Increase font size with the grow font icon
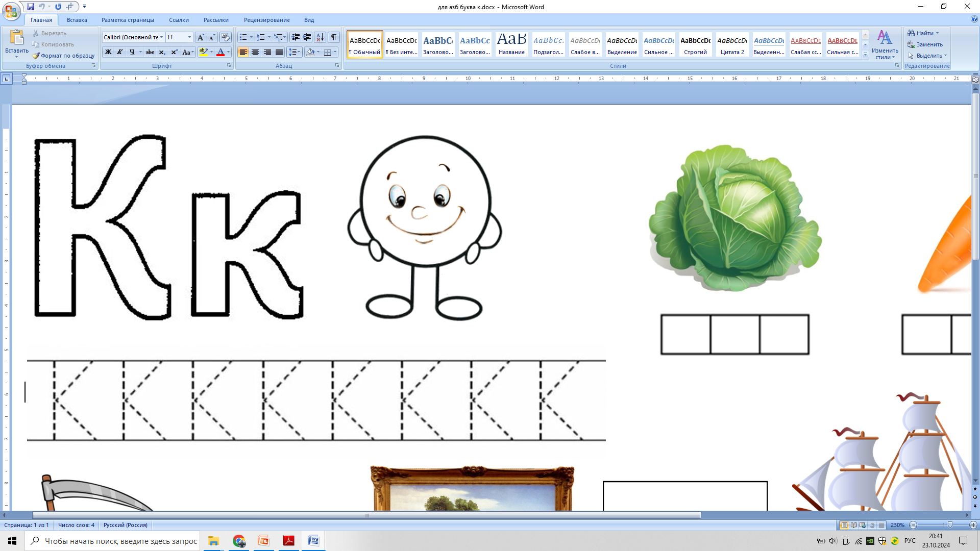 point(201,37)
